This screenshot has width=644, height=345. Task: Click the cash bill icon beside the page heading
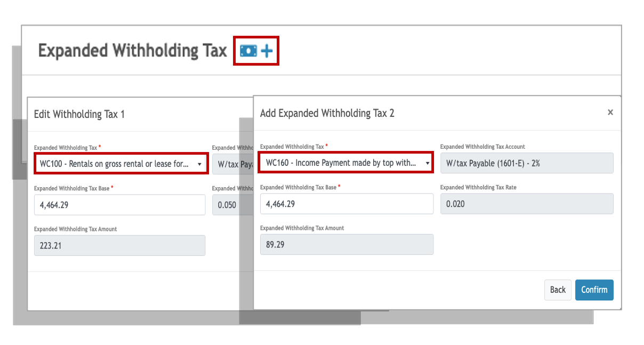pos(248,51)
